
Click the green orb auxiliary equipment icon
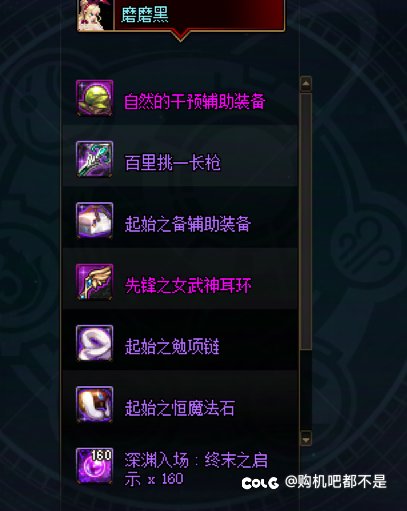[95, 98]
